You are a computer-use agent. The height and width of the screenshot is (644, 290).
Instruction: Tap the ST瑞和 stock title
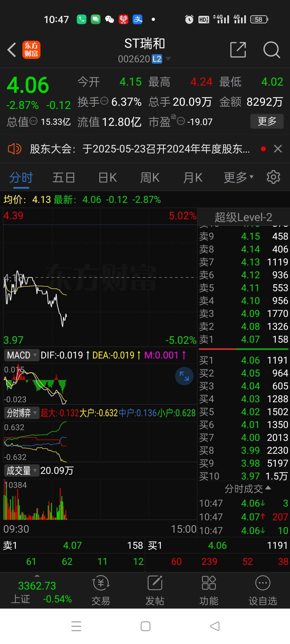(144, 44)
